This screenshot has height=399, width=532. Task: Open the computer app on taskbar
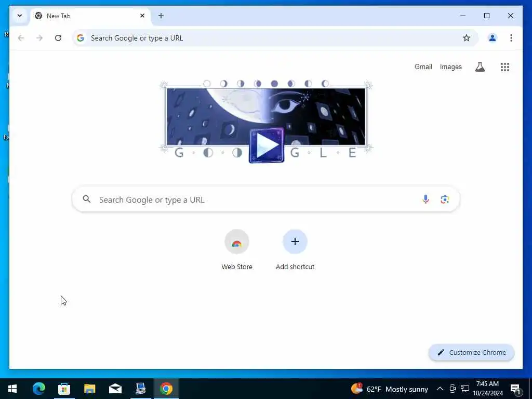click(x=140, y=389)
